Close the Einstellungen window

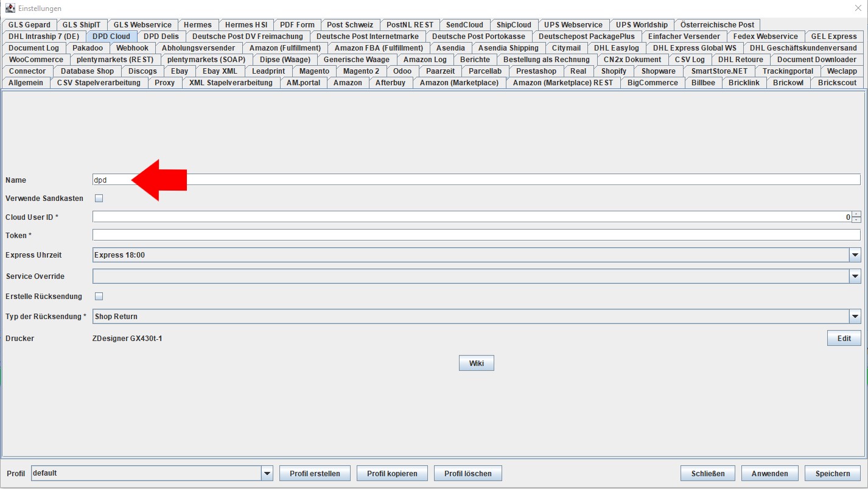click(858, 8)
